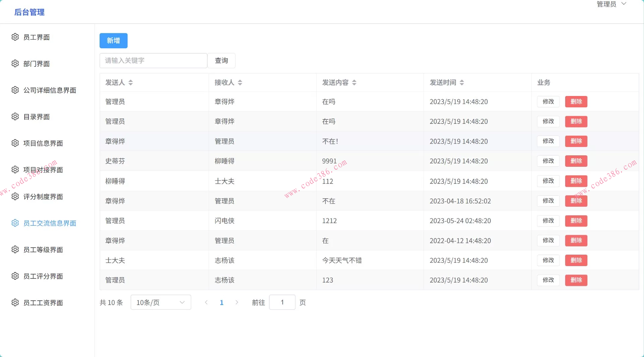Viewport: 644px width, 357px height.
Task: Delete the 1212 message from 闪电侠 row
Action: [576, 220]
